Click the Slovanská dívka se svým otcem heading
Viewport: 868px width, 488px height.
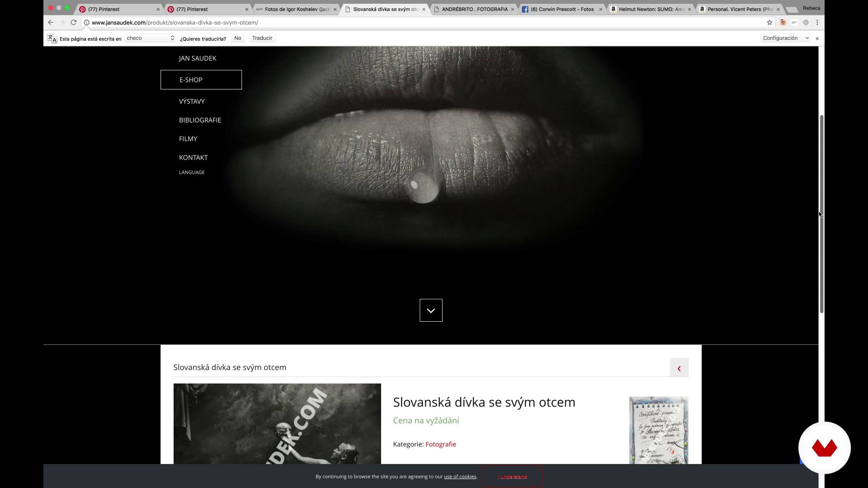click(484, 402)
